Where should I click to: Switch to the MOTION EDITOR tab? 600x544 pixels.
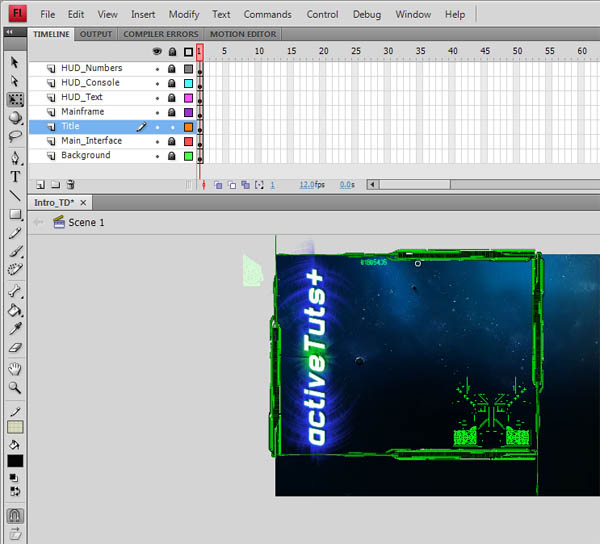pos(243,34)
